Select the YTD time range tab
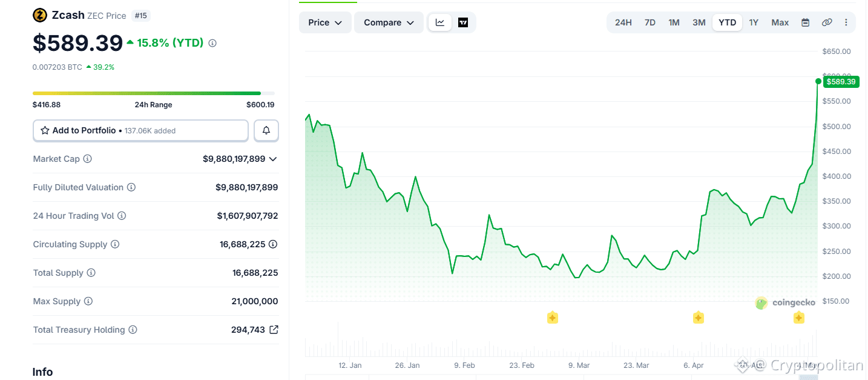 coord(727,22)
